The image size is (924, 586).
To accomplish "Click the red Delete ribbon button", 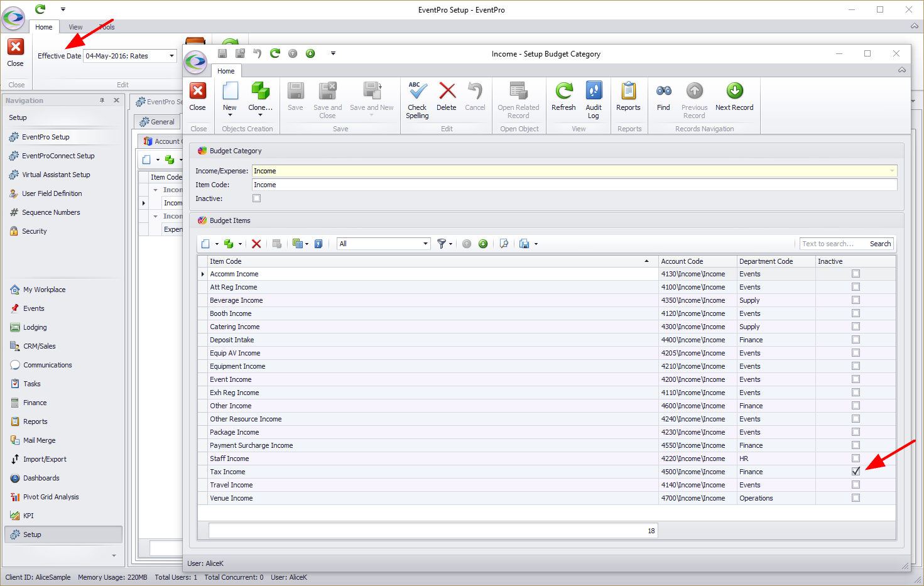I will point(447,97).
